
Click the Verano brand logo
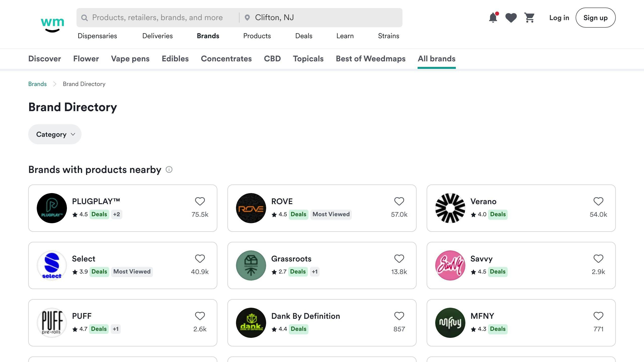click(450, 208)
